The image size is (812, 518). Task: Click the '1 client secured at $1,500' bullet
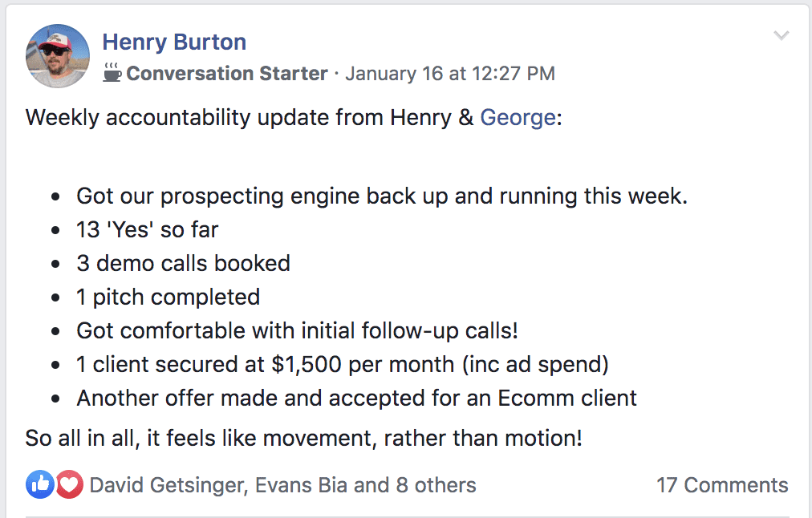(x=343, y=364)
